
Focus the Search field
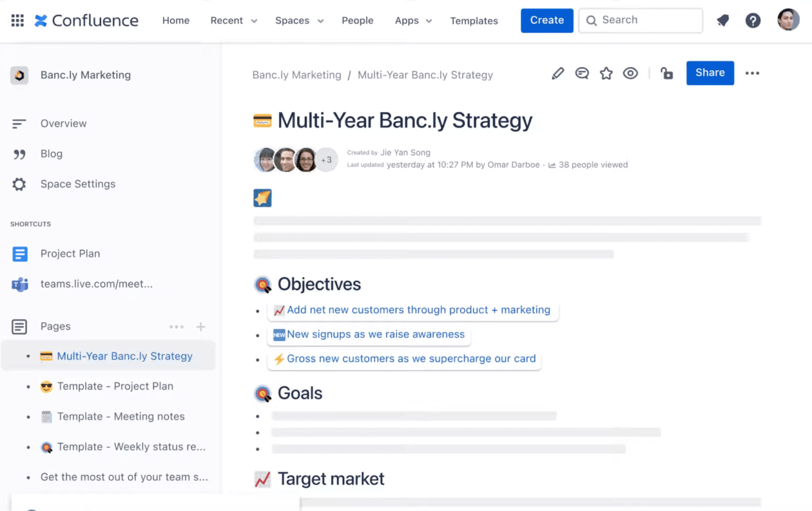coord(640,20)
